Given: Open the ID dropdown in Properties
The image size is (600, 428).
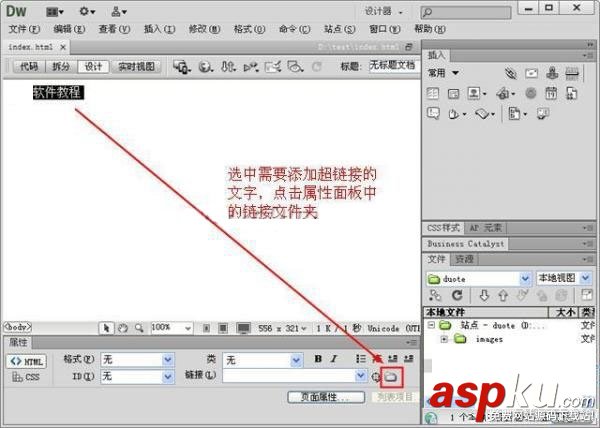Looking at the screenshot, I should (x=168, y=376).
